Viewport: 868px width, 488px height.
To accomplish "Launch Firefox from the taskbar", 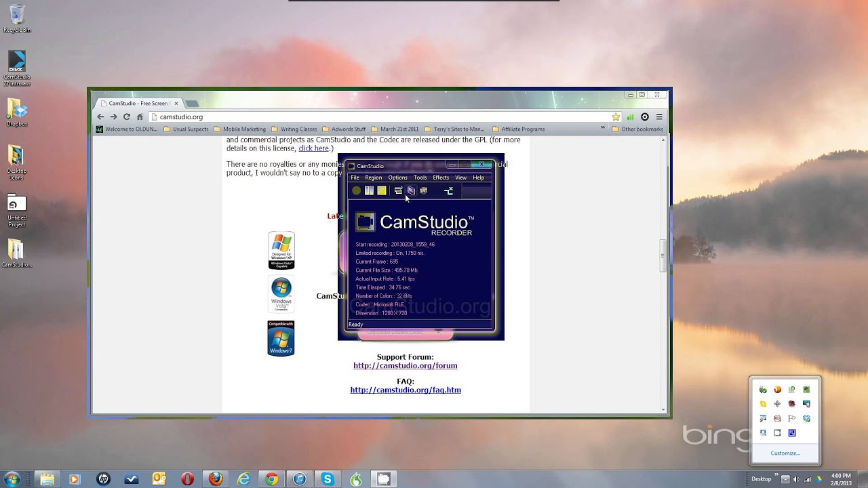I will (x=216, y=479).
